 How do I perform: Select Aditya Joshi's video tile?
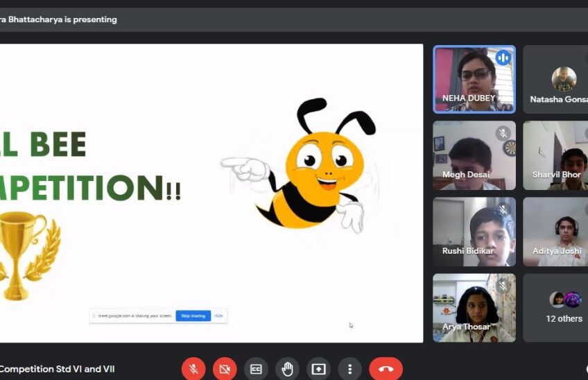(556, 232)
